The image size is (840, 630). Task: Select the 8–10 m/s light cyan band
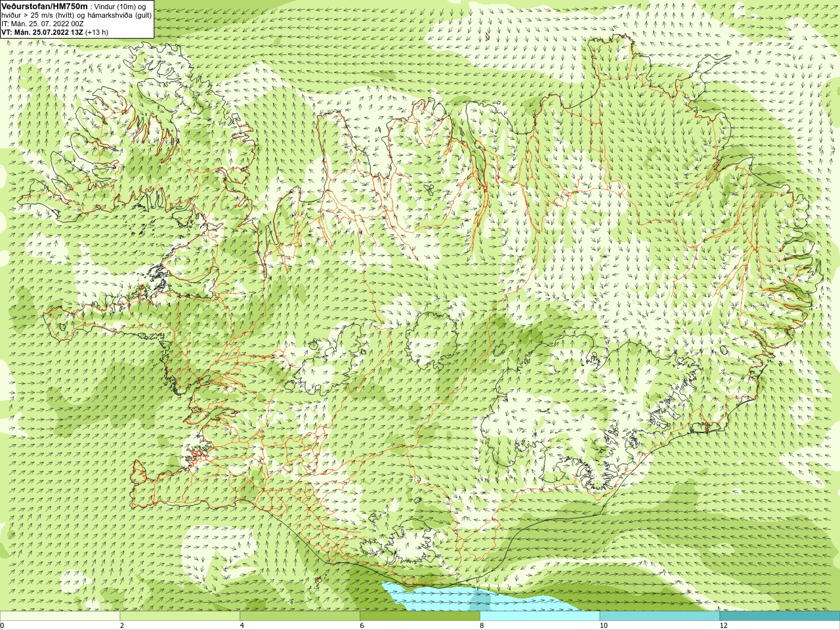539,616
